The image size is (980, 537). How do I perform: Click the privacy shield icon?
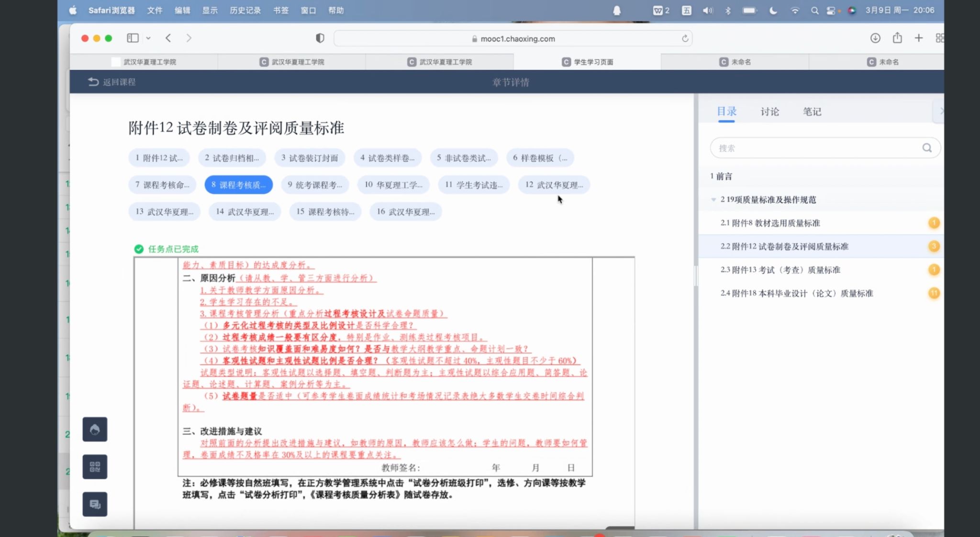[x=320, y=38]
